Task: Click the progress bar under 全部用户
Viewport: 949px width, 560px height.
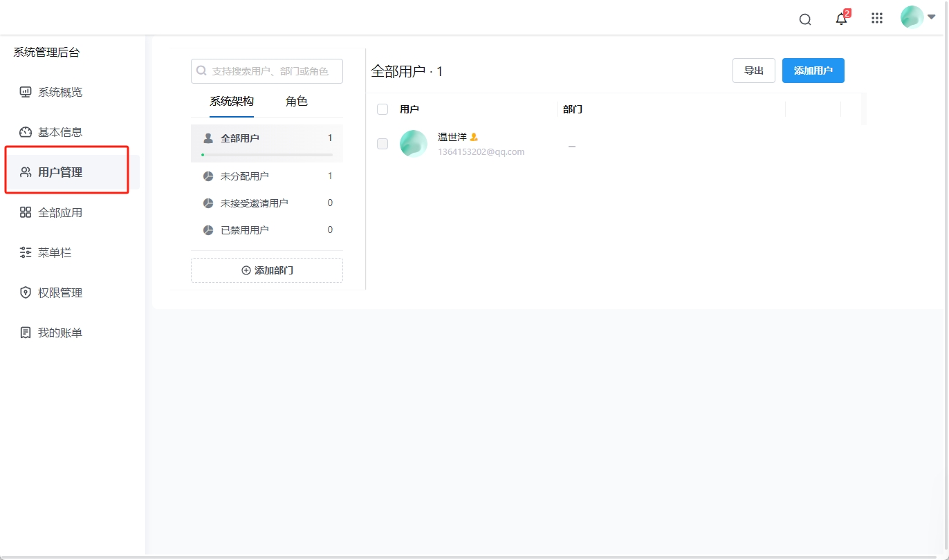Action: click(x=266, y=155)
